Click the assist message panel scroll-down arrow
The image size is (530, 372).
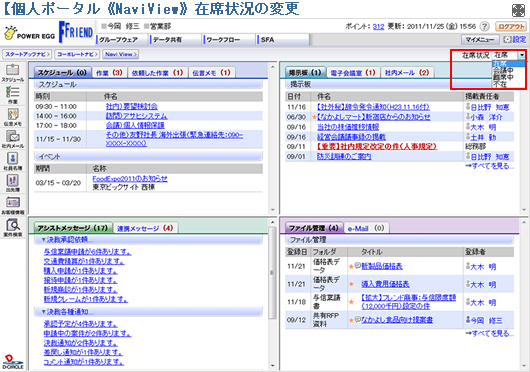(x=273, y=366)
